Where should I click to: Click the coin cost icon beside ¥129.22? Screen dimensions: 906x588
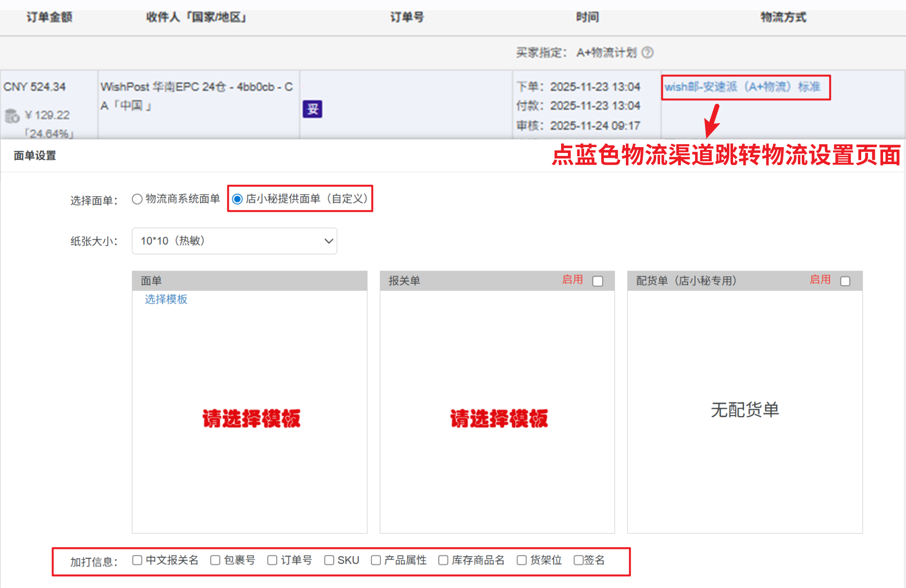tap(12, 116)
